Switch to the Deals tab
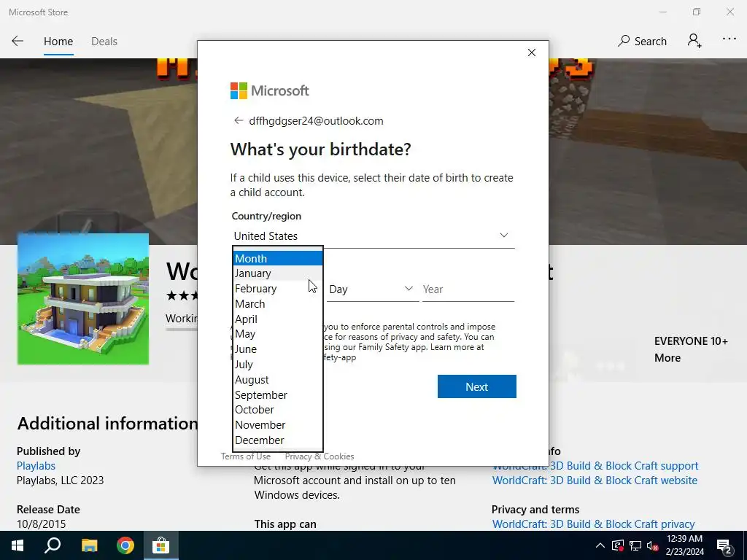This screenshot has height=560, width=747. (104, 42)
